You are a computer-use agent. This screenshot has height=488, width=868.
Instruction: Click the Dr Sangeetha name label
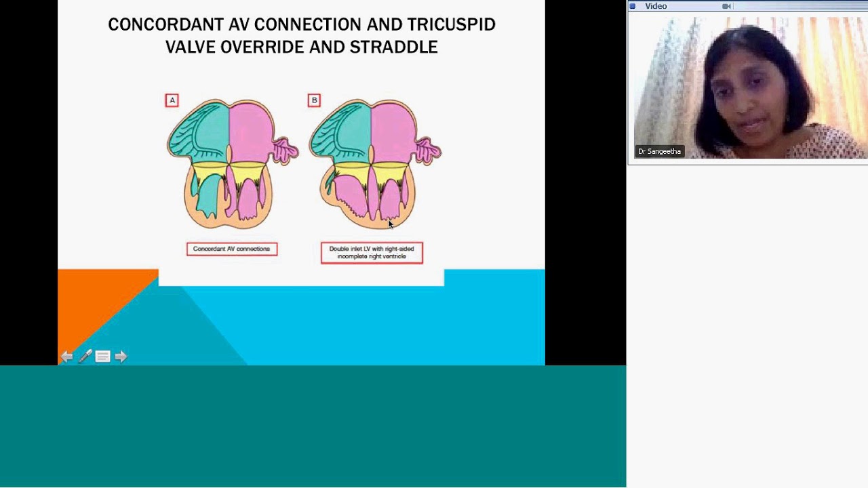659,151
